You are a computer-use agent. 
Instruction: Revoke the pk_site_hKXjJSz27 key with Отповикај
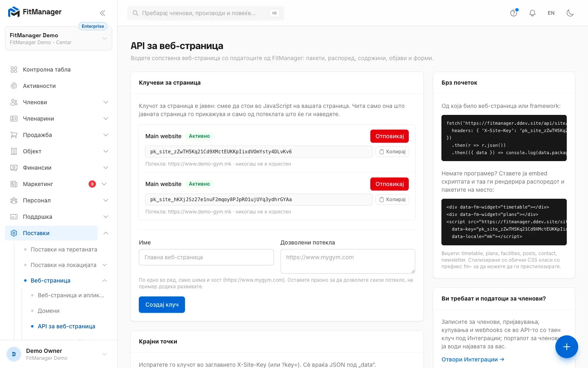(390, 184)
